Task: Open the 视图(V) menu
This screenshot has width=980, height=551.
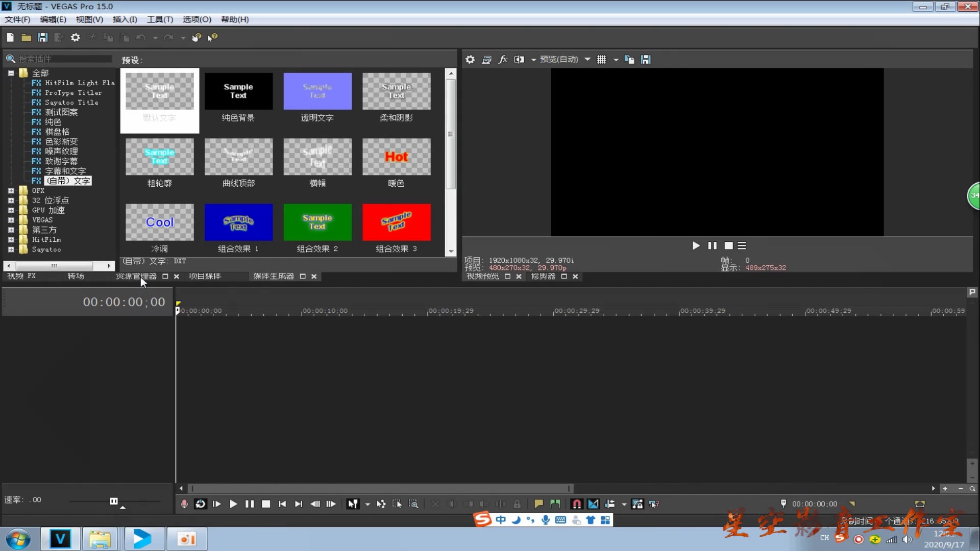Action: click(89, 19)
